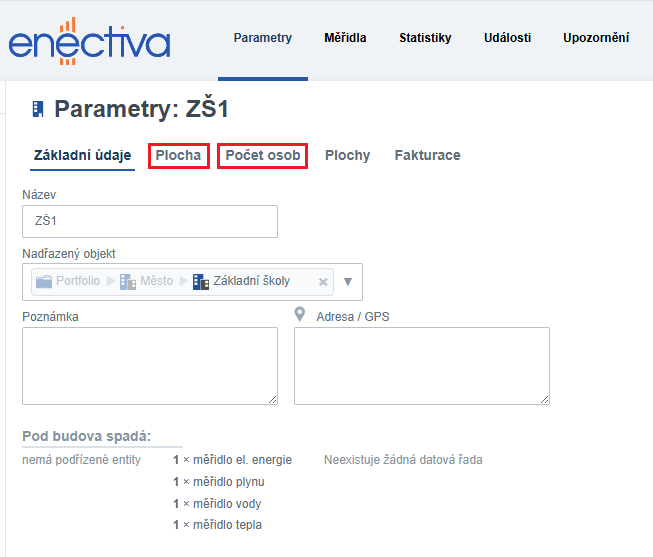Click the Město icon in the parent path
This screenshot has height=557, width=653.
point(127,282)
